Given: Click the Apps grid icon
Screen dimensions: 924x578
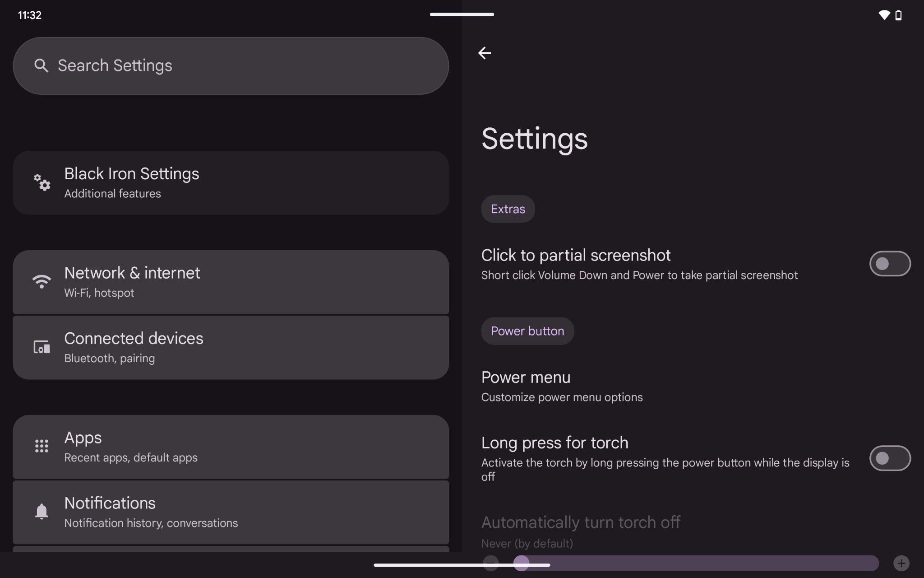Looking at the screenshot, I should tap(42, 446).
